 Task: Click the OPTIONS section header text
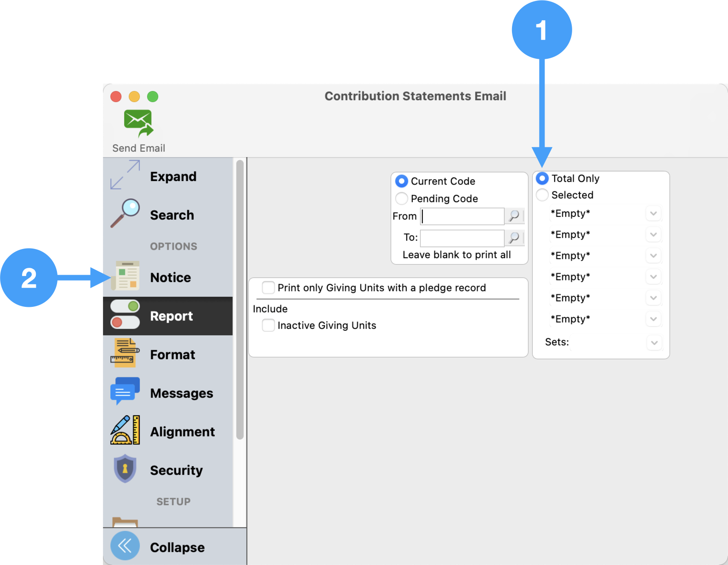174,246
